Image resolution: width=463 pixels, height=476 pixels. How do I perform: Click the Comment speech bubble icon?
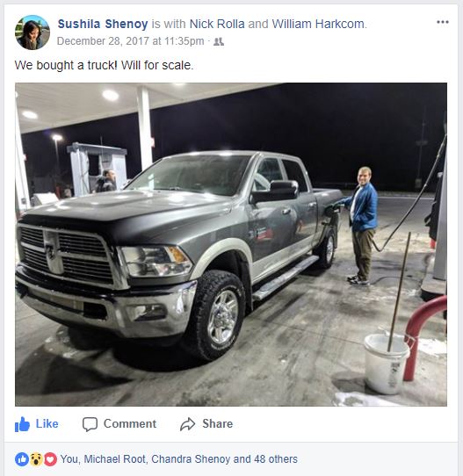click(90, 424)
